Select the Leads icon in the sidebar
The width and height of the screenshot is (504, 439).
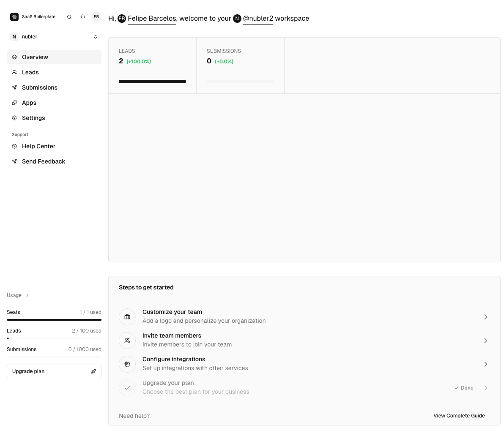pos(14,72)
